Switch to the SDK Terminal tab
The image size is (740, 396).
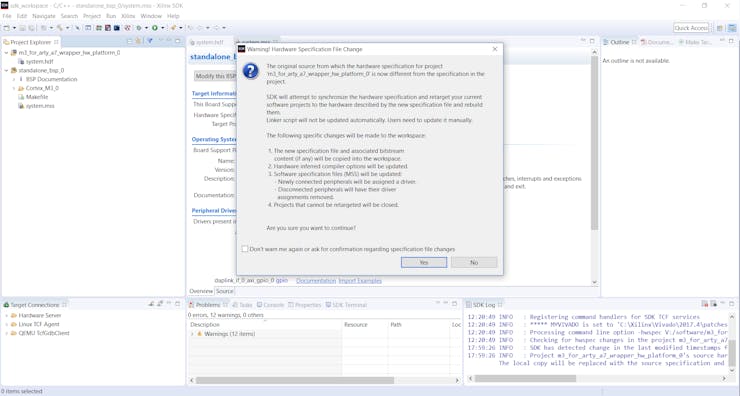pyautogui.click(x=346, y=305)
